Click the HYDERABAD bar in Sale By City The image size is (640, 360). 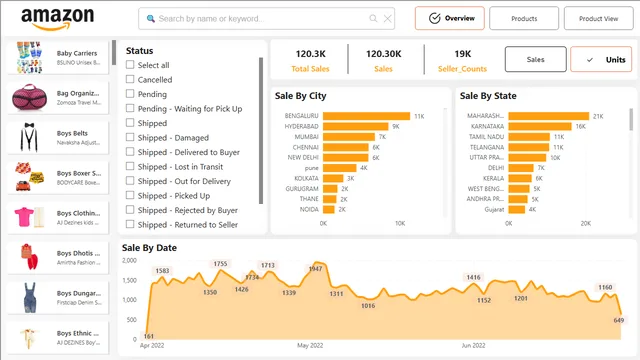point(356,127)
